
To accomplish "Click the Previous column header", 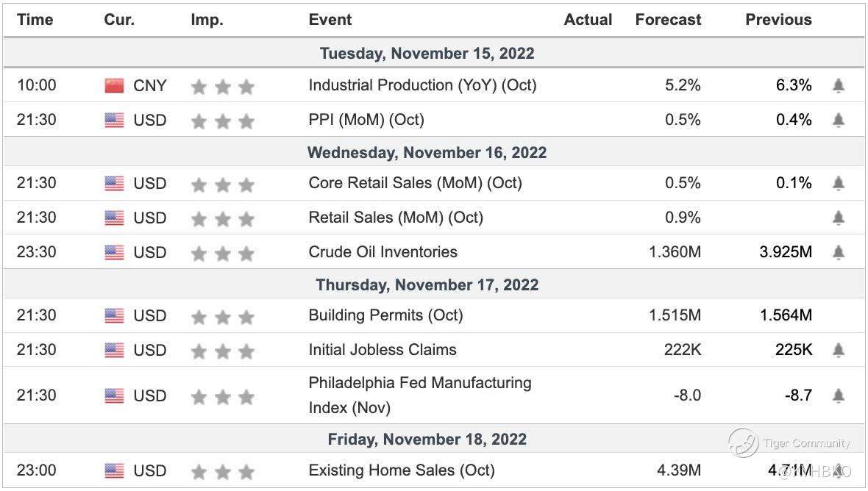I will (778, 21).
